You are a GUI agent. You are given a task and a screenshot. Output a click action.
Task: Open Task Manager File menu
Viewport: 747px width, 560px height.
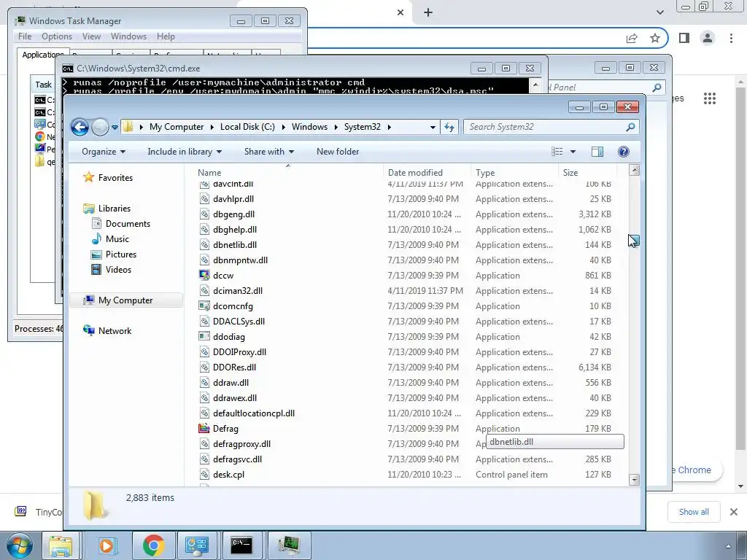25,36
